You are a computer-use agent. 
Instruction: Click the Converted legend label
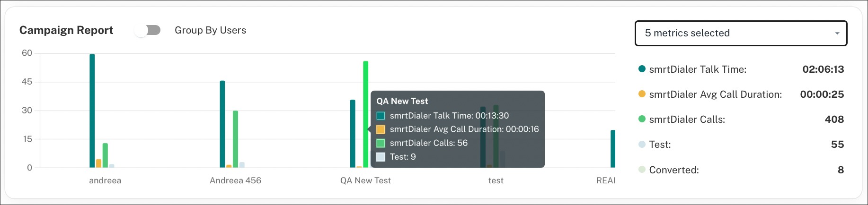point(673,170)
